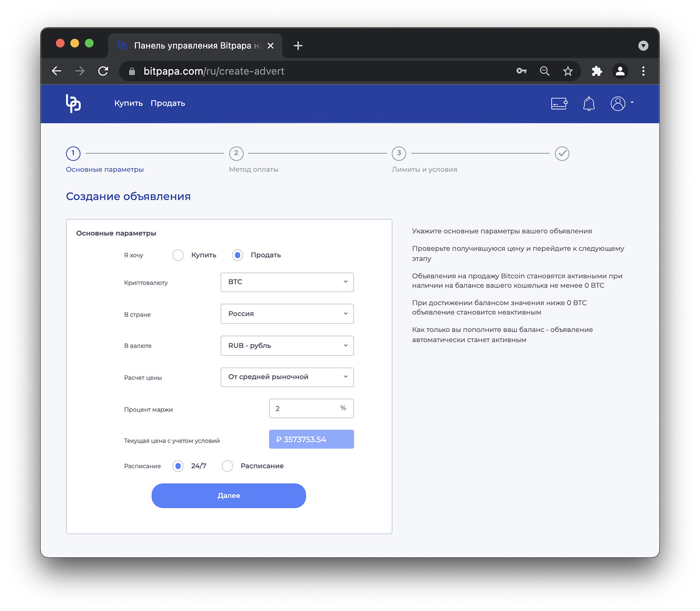
Task: Click hint 'Укажите основные параметры вашего объявления'
Action: pos(502,231)
